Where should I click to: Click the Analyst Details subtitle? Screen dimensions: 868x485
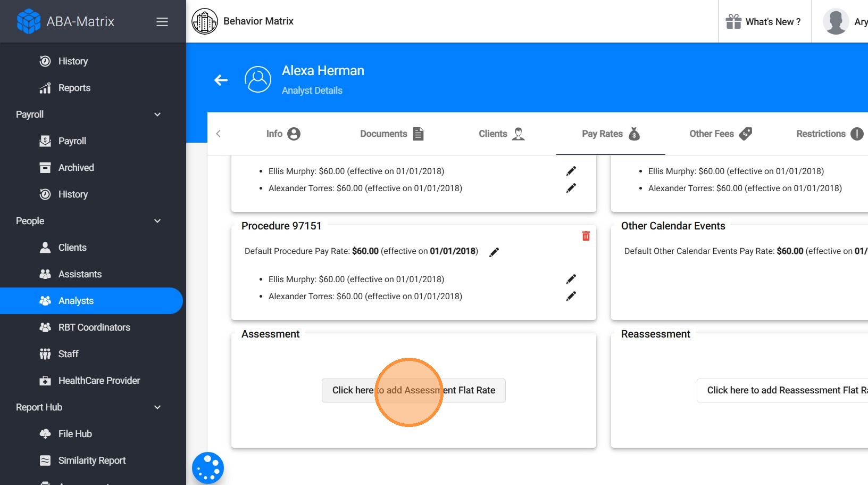[312, 91]
